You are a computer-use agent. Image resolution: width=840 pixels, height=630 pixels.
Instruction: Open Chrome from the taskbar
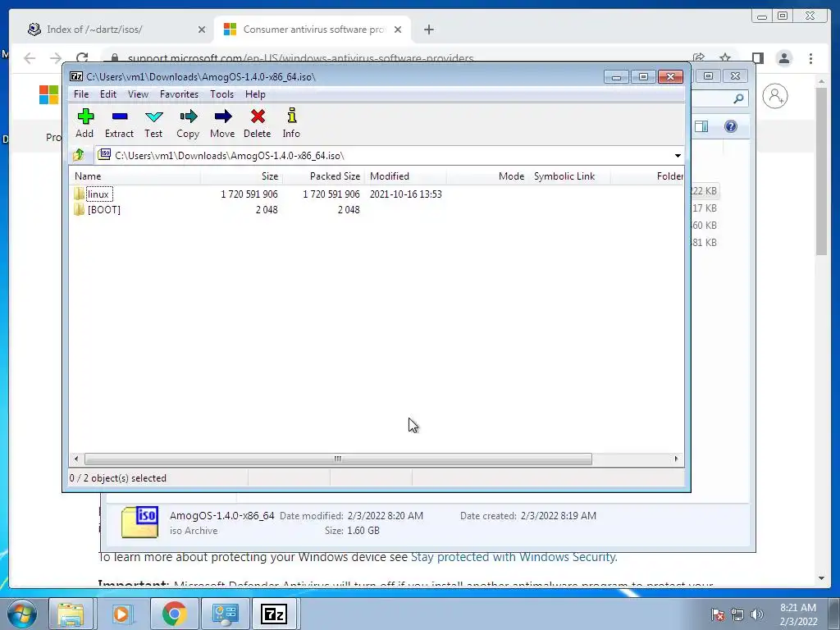click(174, 614)
